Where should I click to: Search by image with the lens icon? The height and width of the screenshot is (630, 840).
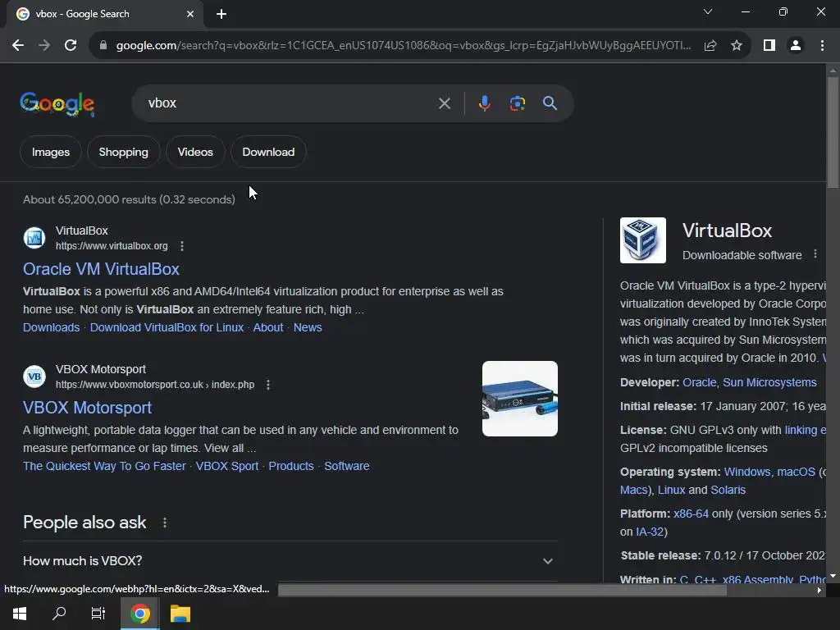(517, 103)
